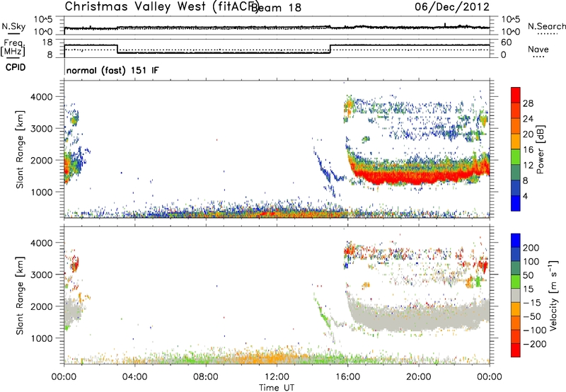Image resolution: width=566 pixels, height=392 pixels.
Task: Click the large gray velocity band after 16:00
Action: click(419, 318)
